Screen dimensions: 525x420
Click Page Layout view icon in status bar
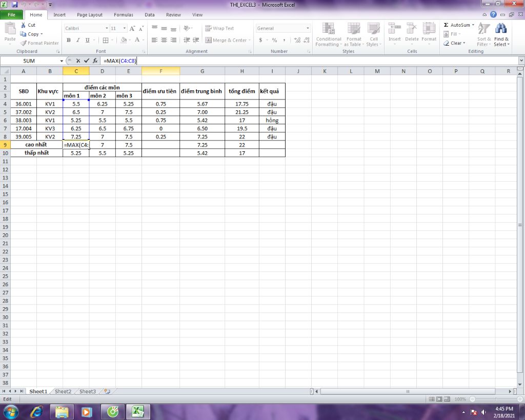(x=439, y=399)
